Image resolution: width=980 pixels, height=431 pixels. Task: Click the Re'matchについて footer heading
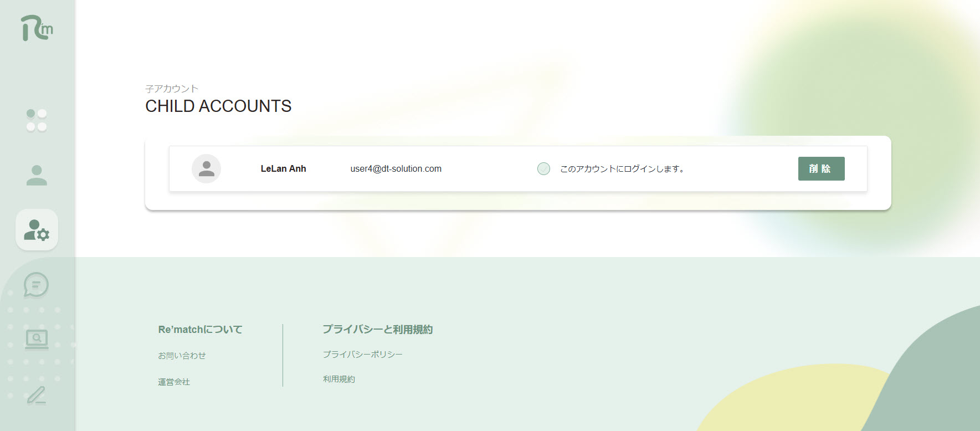tap(200, 330)
